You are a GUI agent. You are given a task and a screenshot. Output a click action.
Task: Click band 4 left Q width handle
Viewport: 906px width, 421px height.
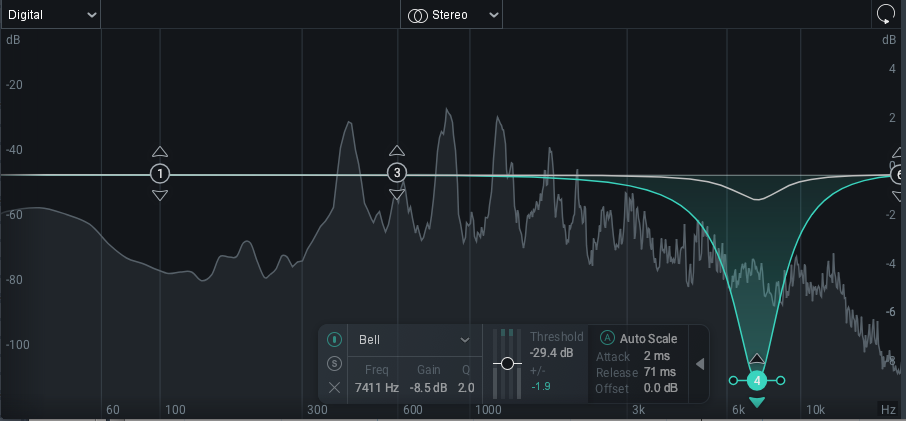pyautogui.click(x=734, y=381)
